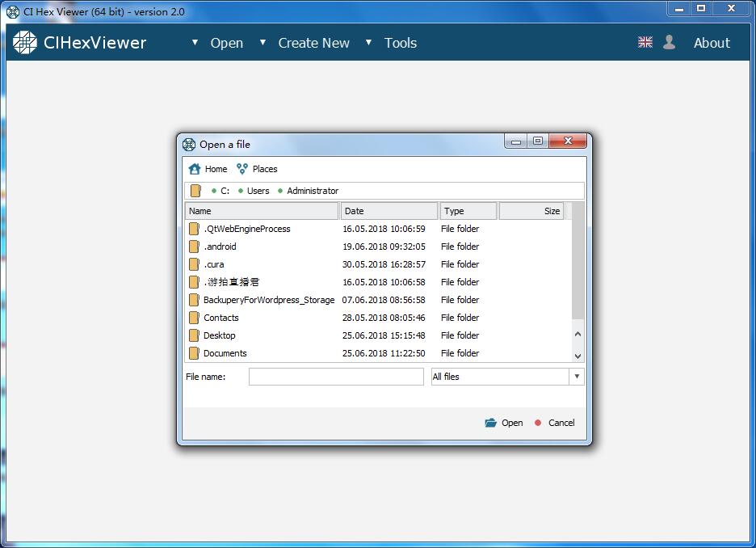Screen dimensions: 756x548
Task: Click the folder icon in the path bar
Action: tap(195, 191)
